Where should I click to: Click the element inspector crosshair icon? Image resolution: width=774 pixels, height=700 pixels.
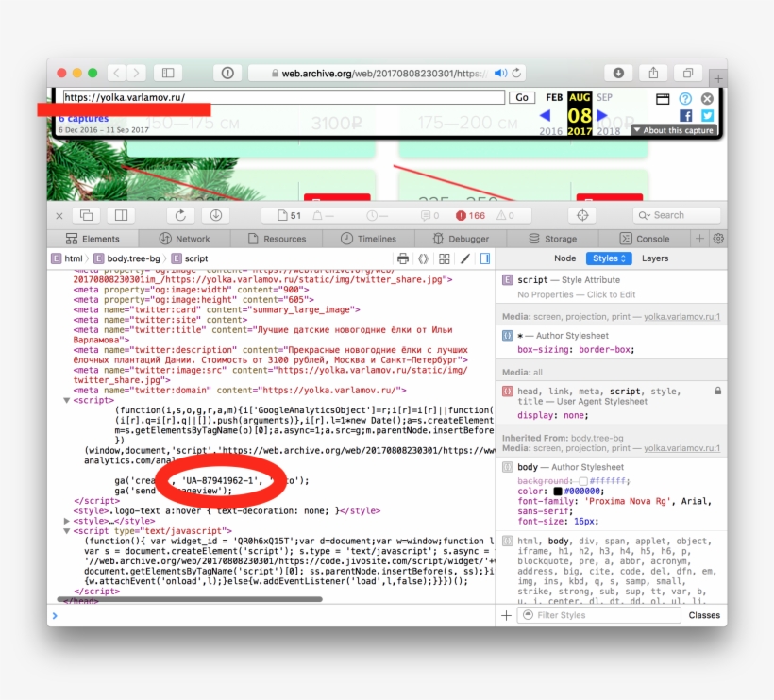point(582,215)
